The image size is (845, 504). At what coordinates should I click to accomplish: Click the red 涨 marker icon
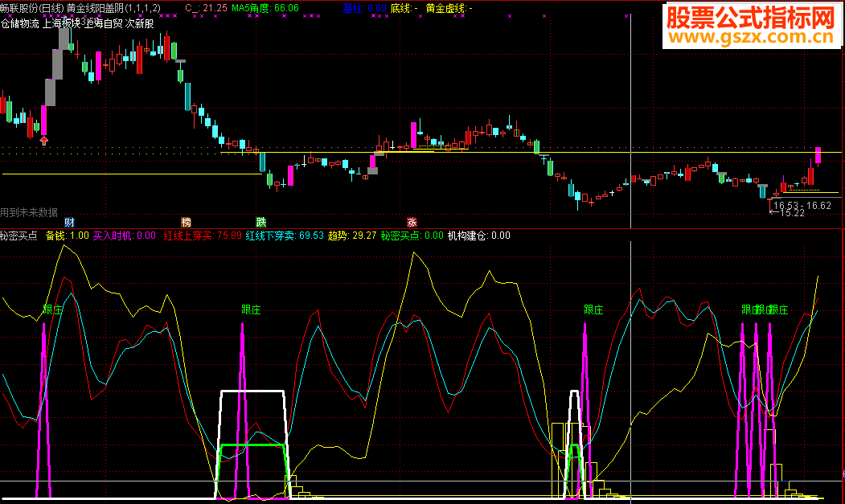[412, 222]
